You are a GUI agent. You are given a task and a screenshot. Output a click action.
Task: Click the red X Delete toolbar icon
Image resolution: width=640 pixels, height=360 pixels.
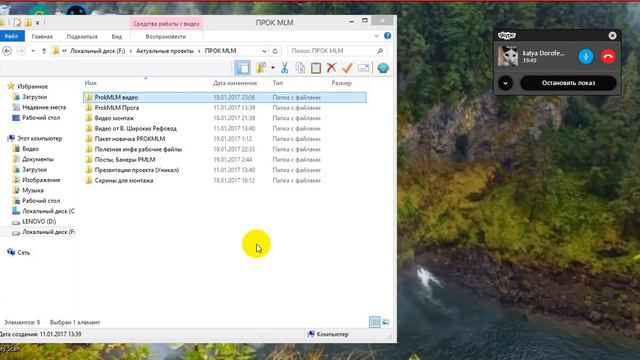331,68
